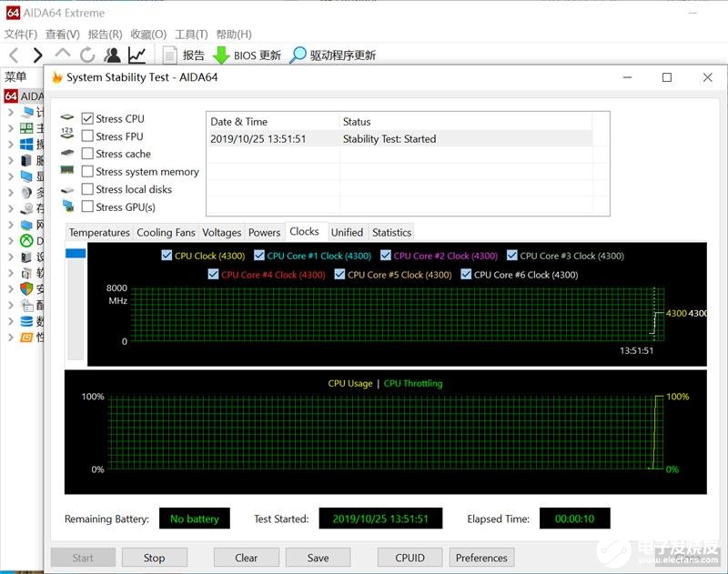Viewport: 728px width, 574px height.
Task: Click the up-level arrow in toolbar
Action: [x=63, y=53]
